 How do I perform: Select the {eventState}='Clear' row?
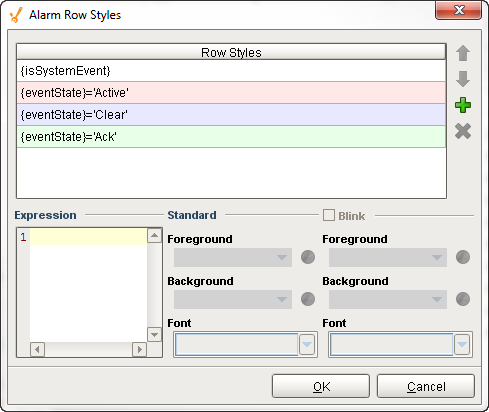pyautogui.click(x=231, y=115)
